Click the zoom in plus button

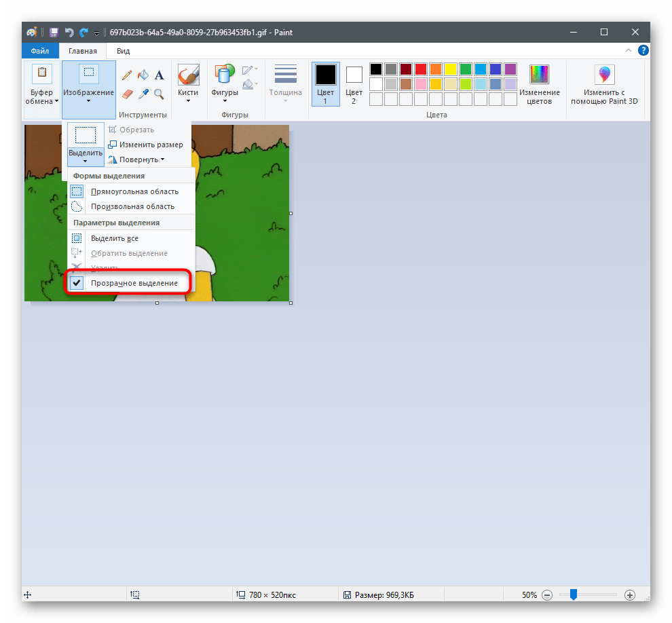629,595
